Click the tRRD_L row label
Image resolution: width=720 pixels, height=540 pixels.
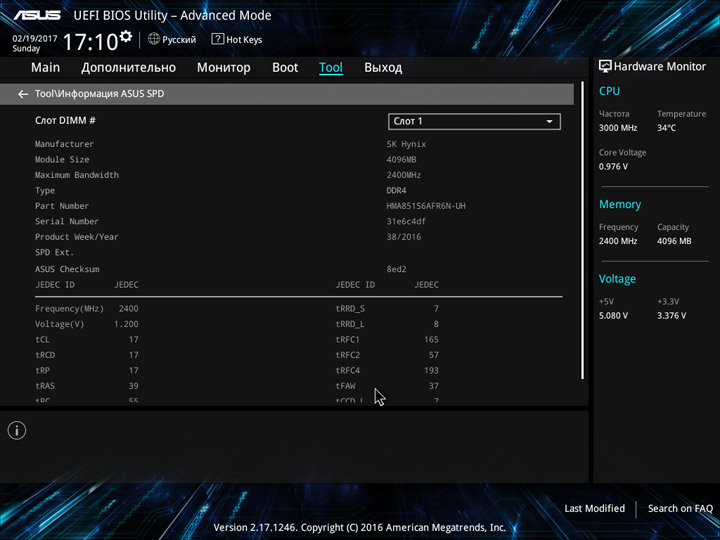pyautogui.click(x=350, y=325)
